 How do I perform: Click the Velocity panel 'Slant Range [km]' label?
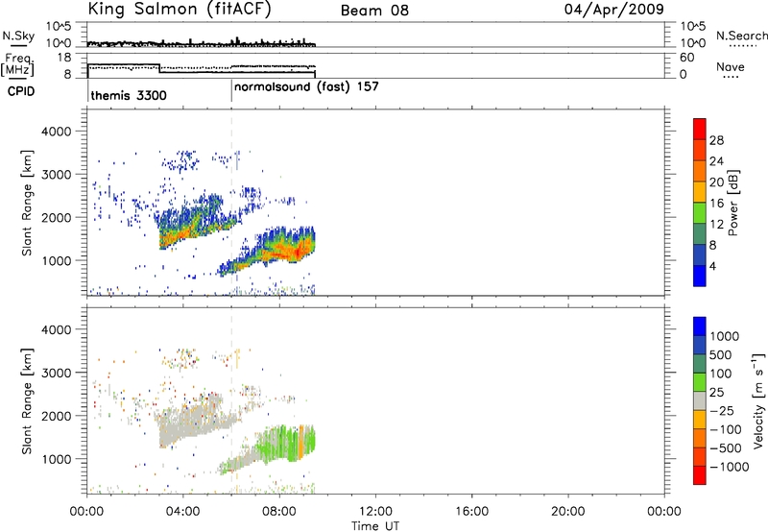point(27,401)
